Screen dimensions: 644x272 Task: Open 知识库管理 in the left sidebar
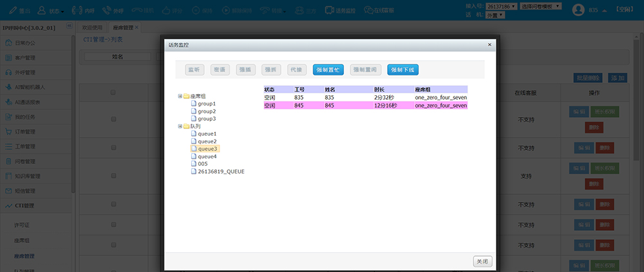tap(35, 176)
